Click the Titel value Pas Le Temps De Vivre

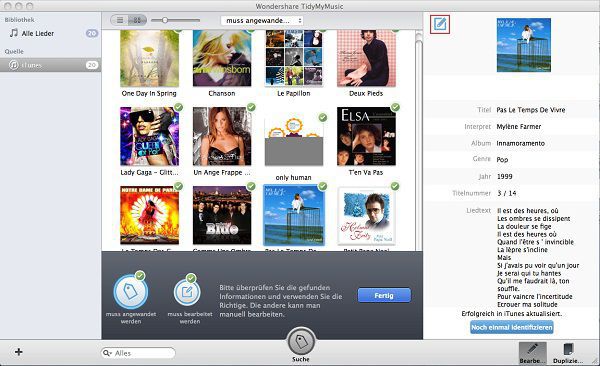point(531,110)
